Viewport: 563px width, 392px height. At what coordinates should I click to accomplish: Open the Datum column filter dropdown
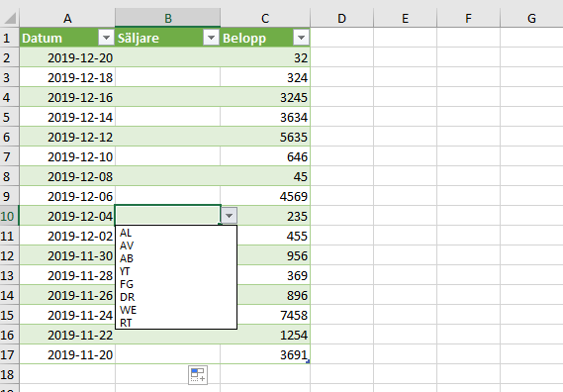point(106,38)
